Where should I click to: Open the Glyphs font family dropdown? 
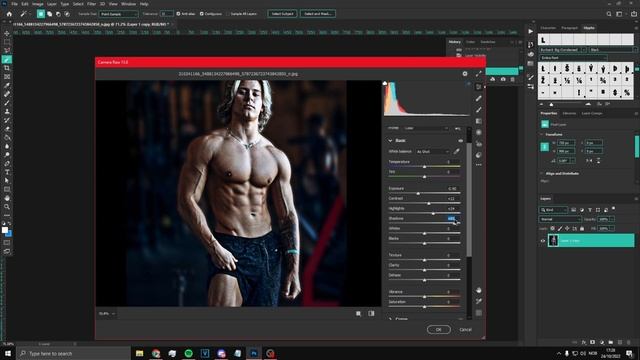point(563,50)
